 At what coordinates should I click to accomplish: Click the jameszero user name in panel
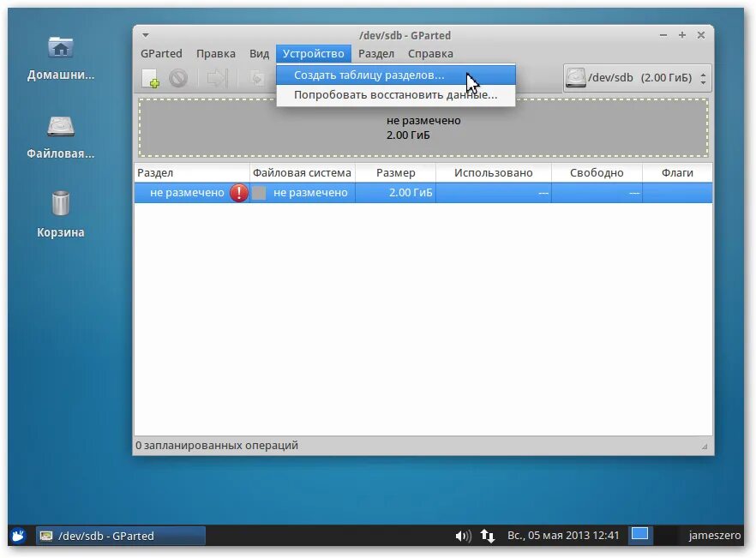click(x=715, y=536)
